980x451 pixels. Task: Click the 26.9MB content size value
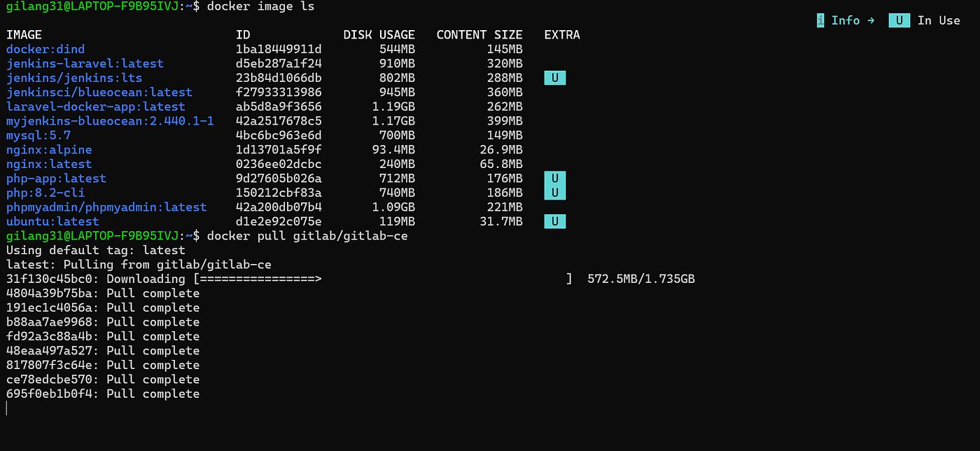[x=501, y=150]
